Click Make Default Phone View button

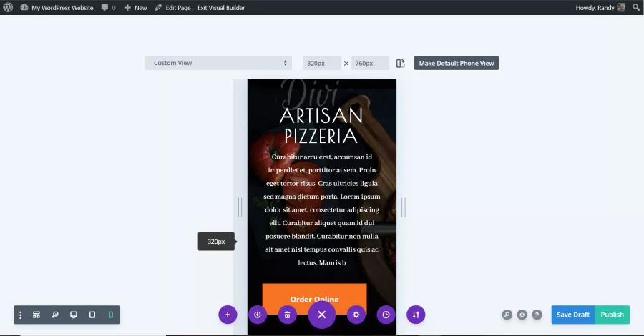[x=457, y=63]
